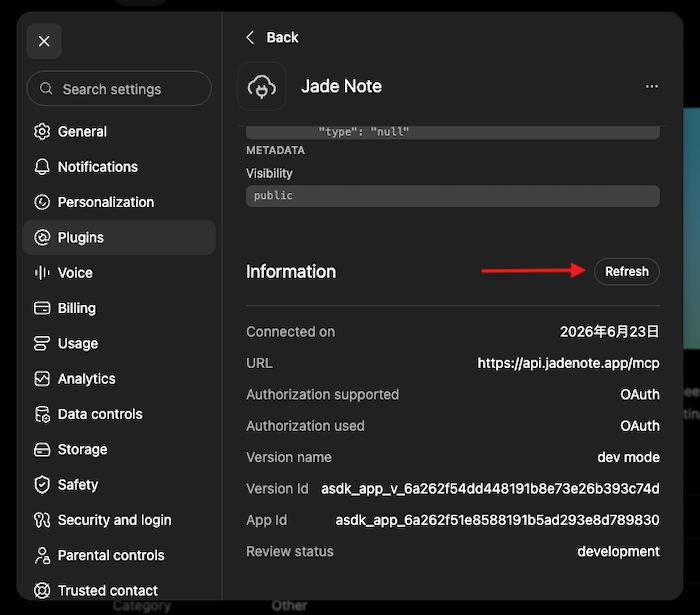The height and width of the screenshot is (615, 700).
Task: Open Data controls settings
Action: 119,414
